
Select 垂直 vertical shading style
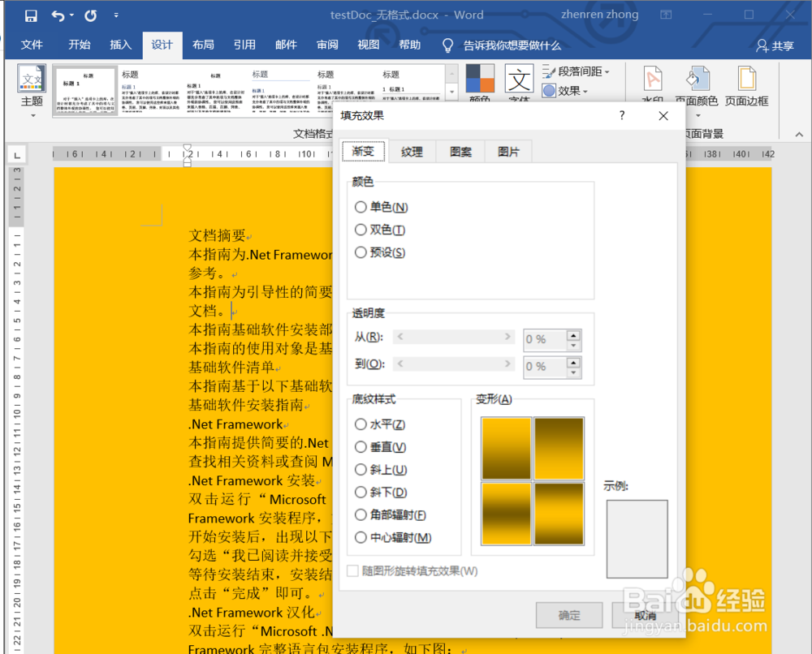[380, 447]
